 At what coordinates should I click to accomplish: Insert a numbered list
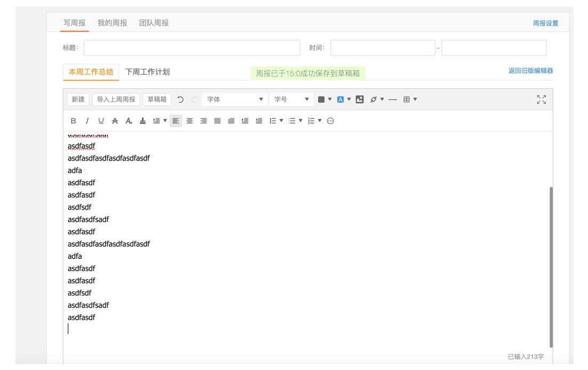[311, 120]
